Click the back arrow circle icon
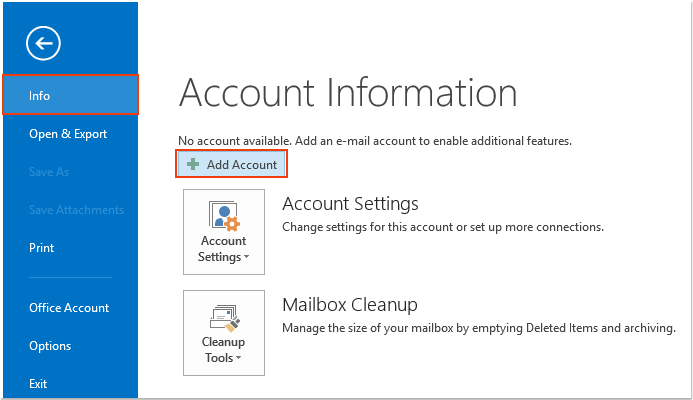 (43, 43)
